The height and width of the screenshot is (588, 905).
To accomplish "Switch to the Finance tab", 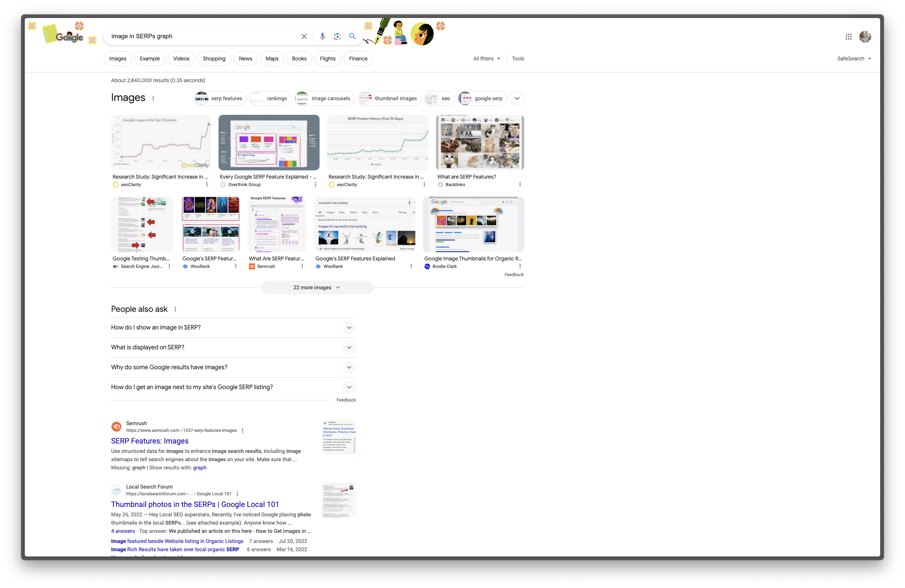I will click(358, 59).
